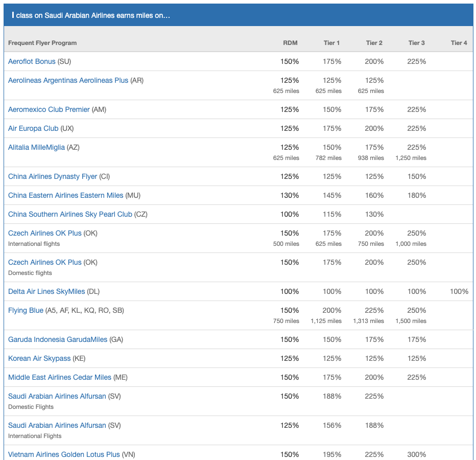476x460 pixels.
Task: Click Saudi Arabian Airlines Alfursan link for Domestic Flights
Action: click(x=57, y=396)
